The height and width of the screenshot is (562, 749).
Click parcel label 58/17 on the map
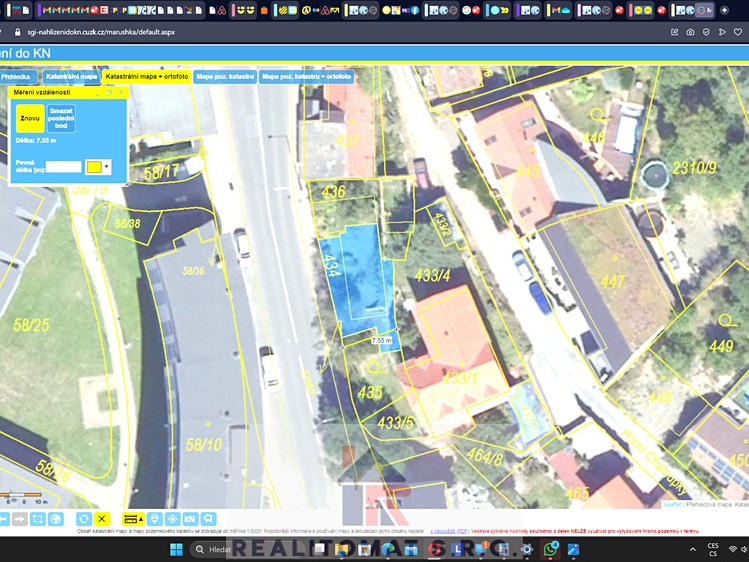161,172
